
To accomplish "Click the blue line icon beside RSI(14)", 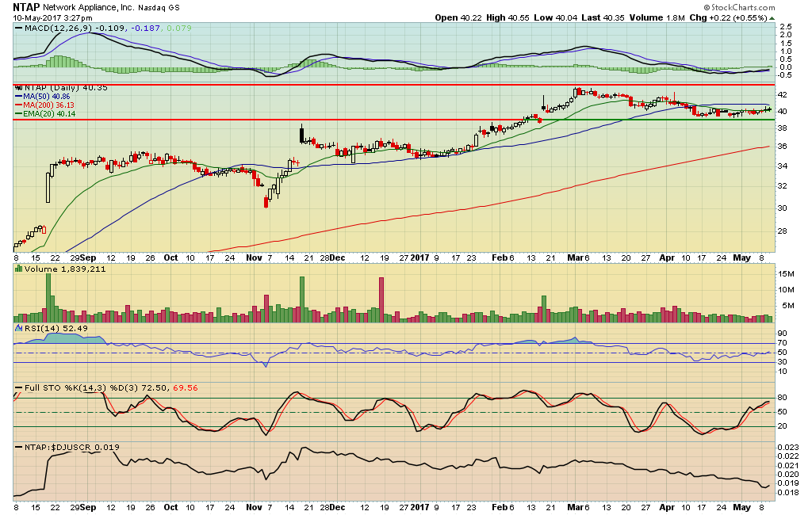I will click(19, 329).
